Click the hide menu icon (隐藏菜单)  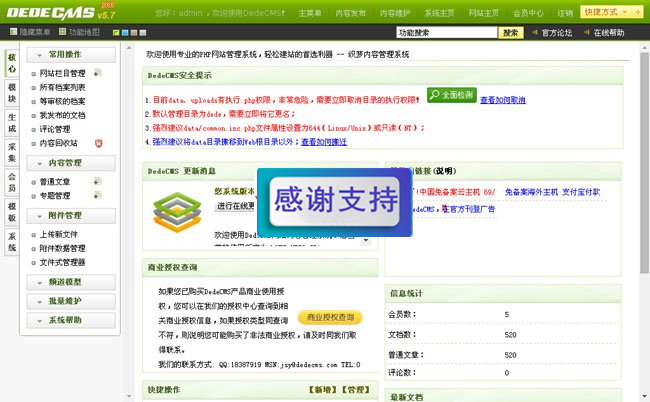point(14,32)
